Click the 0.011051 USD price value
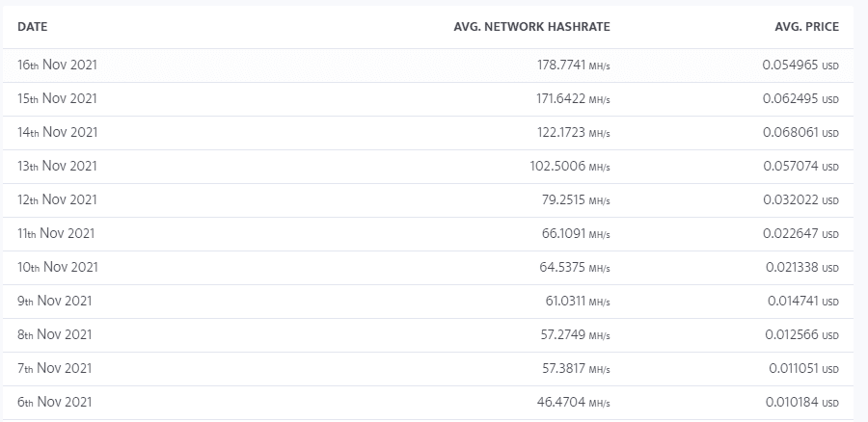This screenshot has height=422, width=868. [803, 369]
